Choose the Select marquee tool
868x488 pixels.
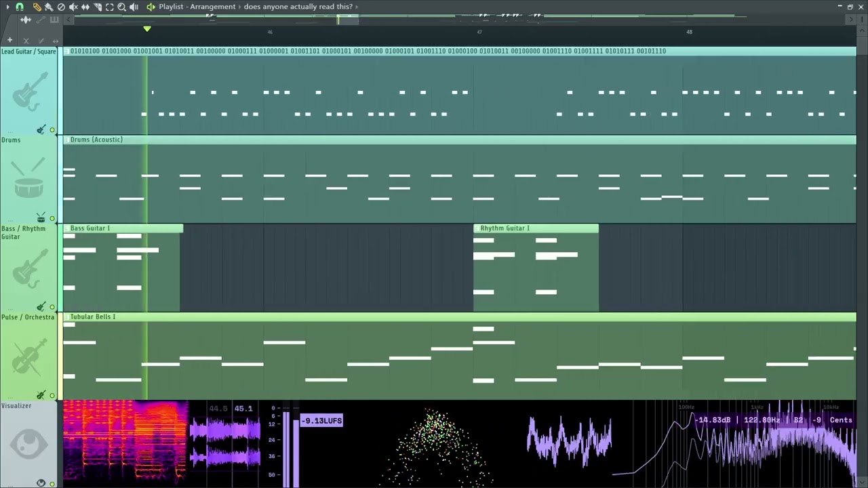[x=109, y=7]
